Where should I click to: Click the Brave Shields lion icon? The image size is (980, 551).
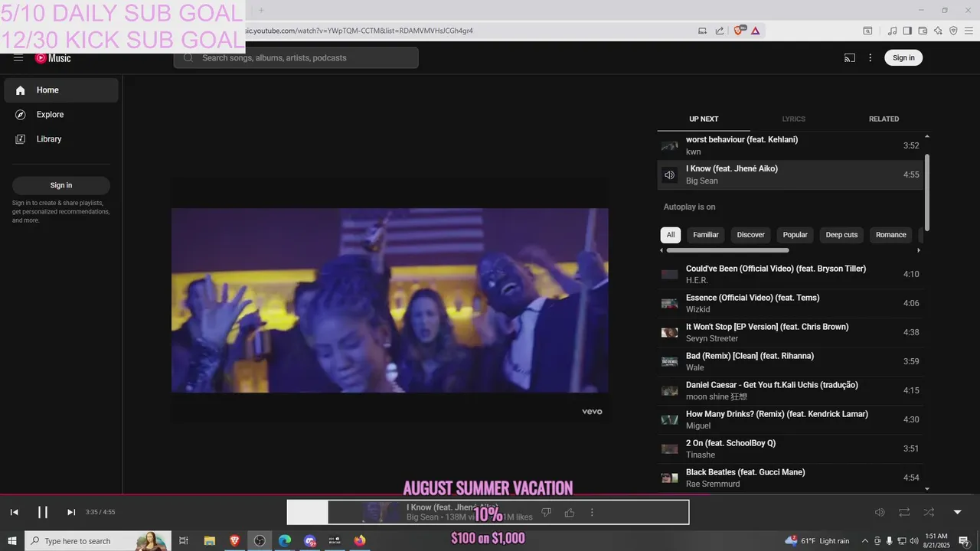739,31
